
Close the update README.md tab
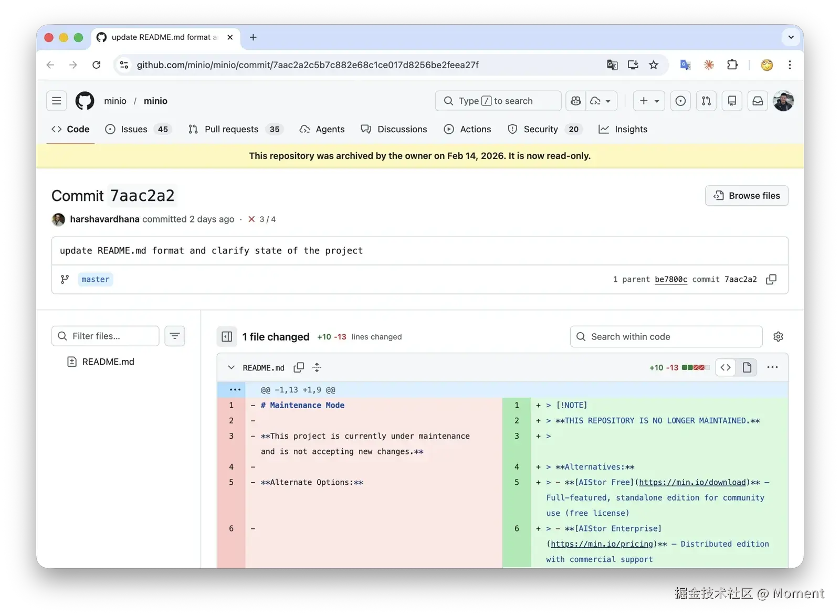click(x=230, y=37)
